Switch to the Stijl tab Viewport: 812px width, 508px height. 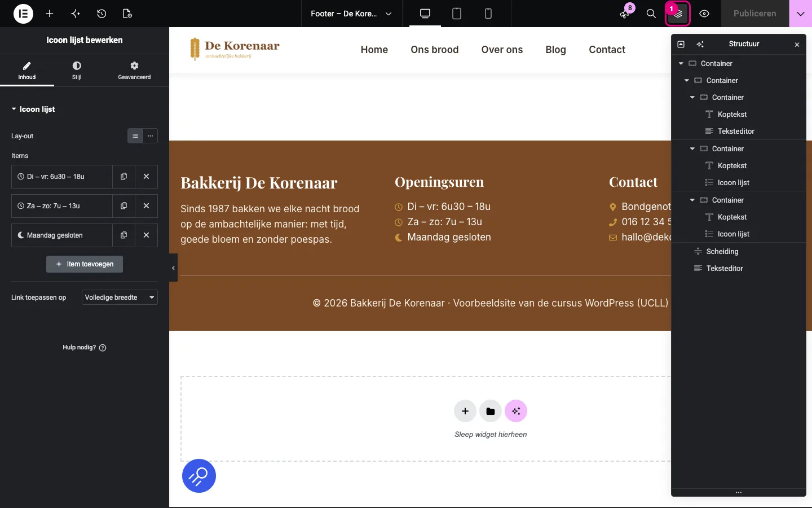[77, 70]
